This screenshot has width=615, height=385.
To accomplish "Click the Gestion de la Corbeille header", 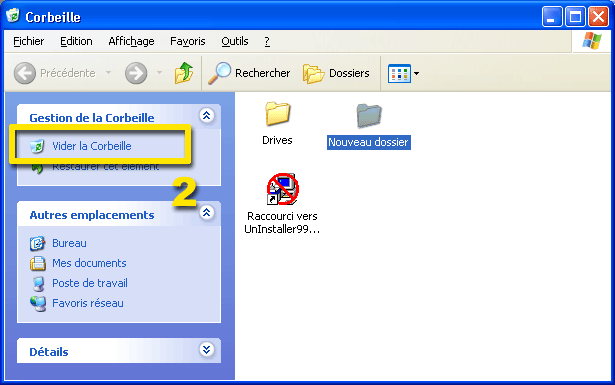I will (92, 118).
